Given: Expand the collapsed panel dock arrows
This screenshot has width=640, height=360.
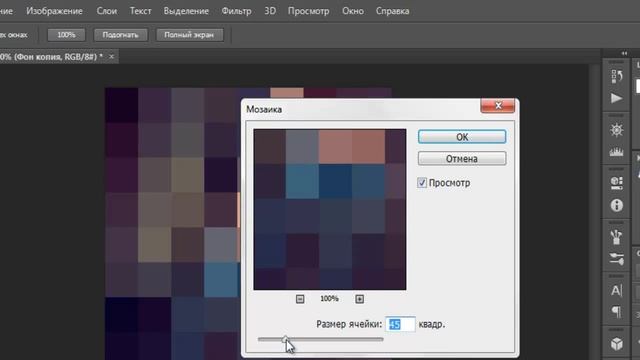Looking at the screenshot, I should pyautogui.click(x=624, y=53).
